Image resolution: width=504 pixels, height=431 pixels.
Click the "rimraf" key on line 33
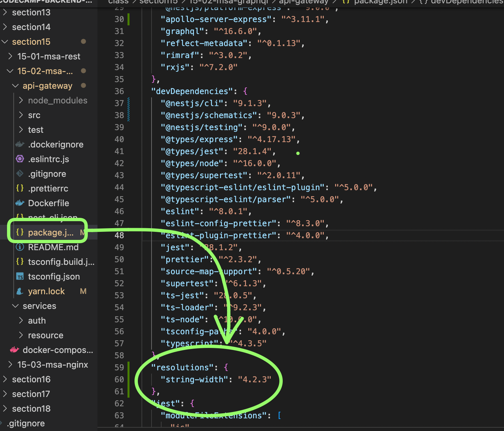coord(180,55)
